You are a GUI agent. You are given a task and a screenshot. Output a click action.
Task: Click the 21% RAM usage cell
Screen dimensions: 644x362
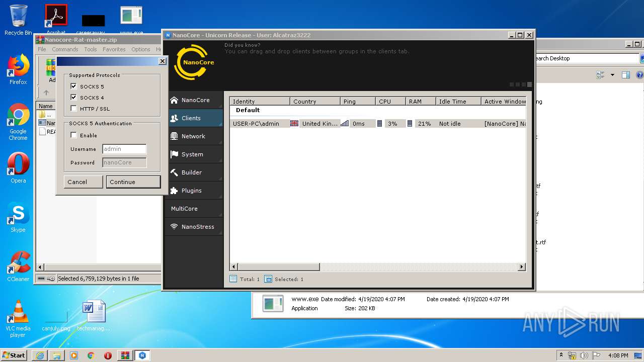[x=424, y=124]
